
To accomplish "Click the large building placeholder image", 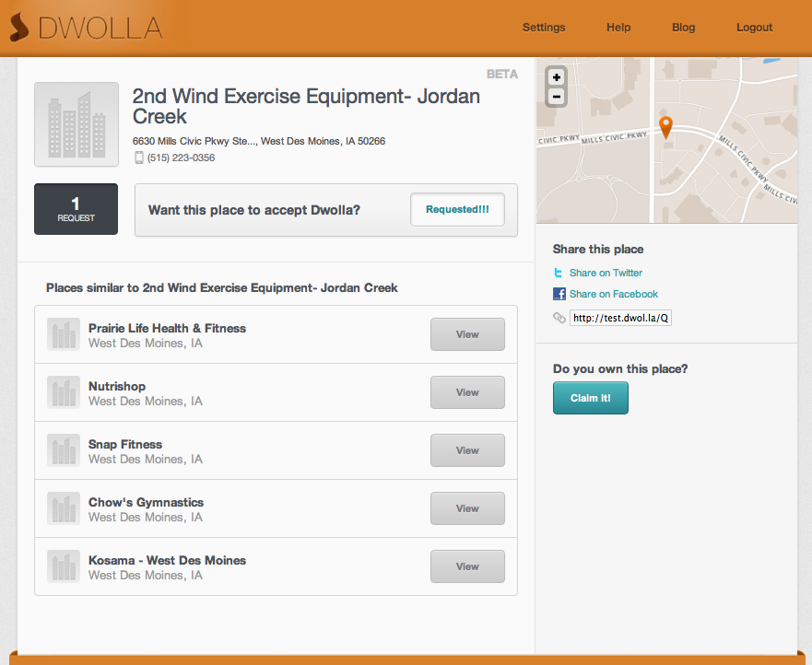I will [x=76, y=124].
